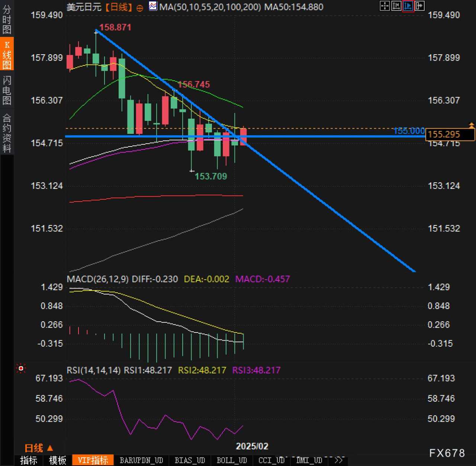Click the RSI3:48.217 value
Viewport: 476px width, 466px height.
pyautogui.click(x=256, y=370)
